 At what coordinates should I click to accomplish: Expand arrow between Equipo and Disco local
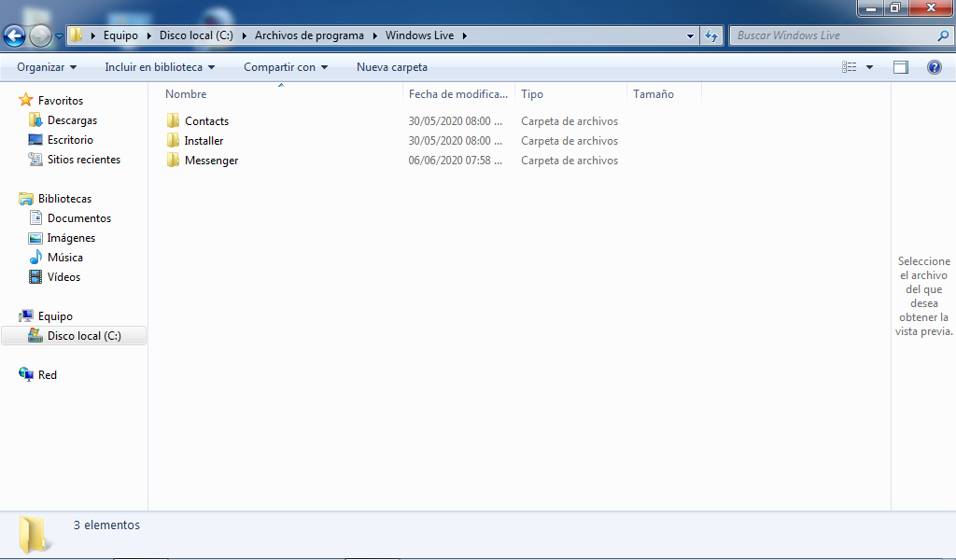point(148,35)
